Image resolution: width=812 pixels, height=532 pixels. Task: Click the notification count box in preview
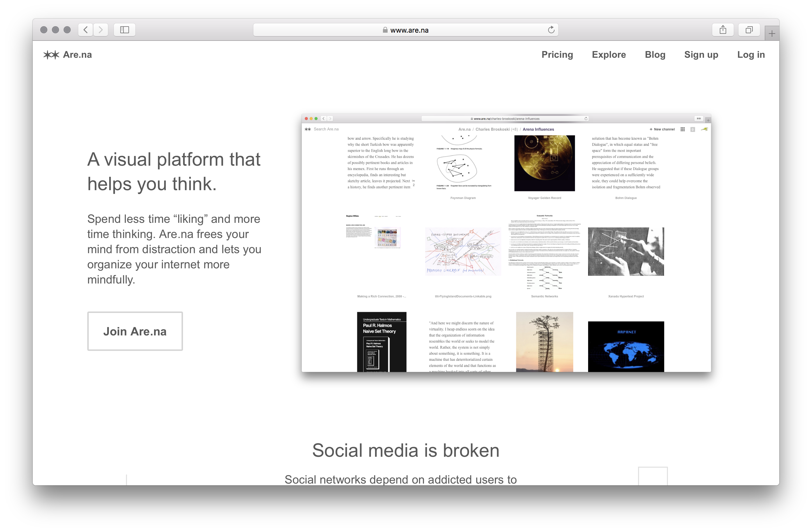[693, 129]
